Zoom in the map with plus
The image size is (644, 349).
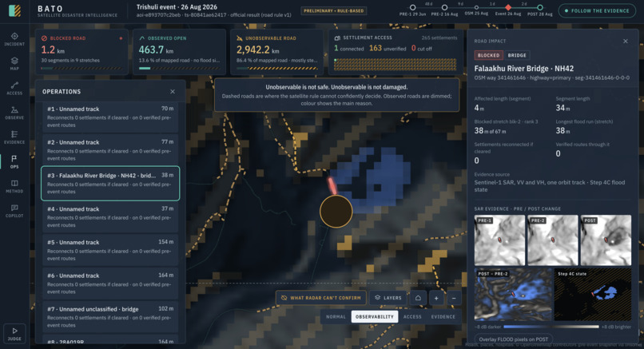click(436, 298)
